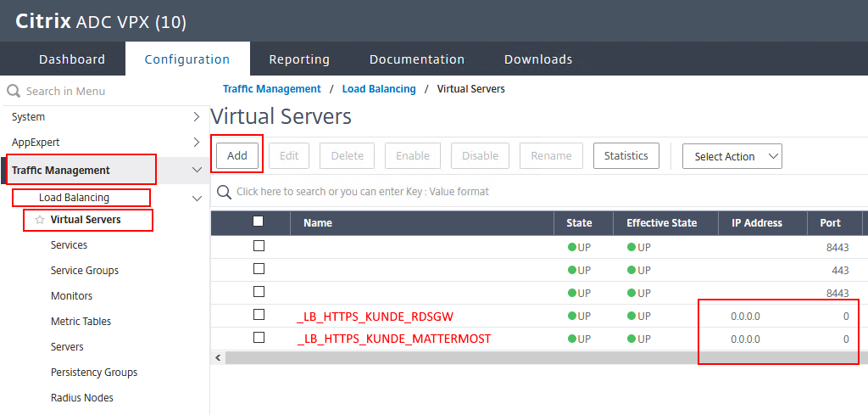Tick the select-all checkbox in table header
This screenshot has width=868, height=415.
click(259, 222)
